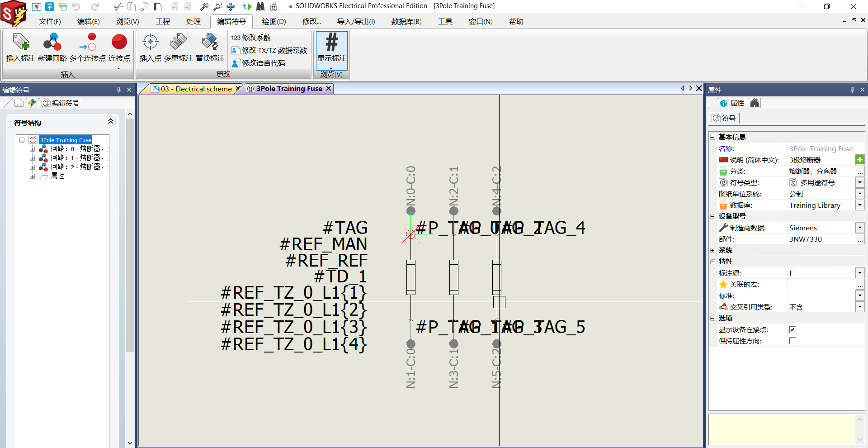Click the green plus icon beside 3极熔断器
868x448 pixels.
tap(860, 160)
